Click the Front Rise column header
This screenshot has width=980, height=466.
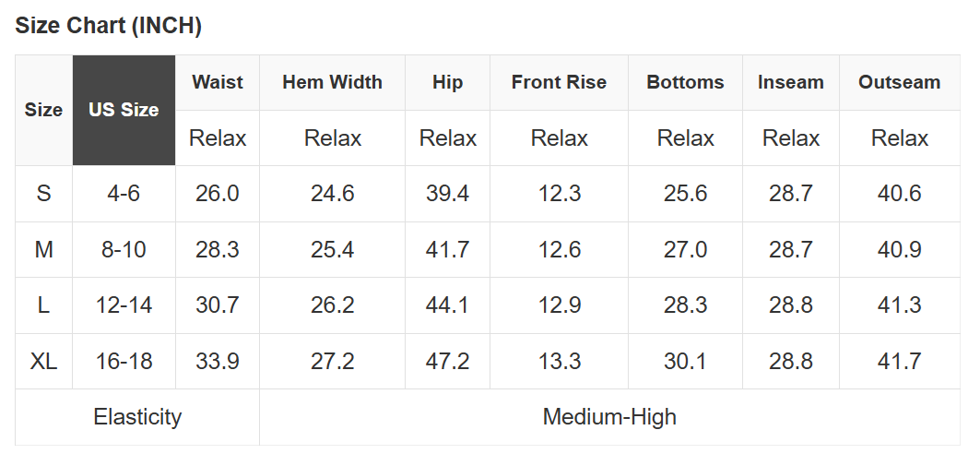pos(559,82)
